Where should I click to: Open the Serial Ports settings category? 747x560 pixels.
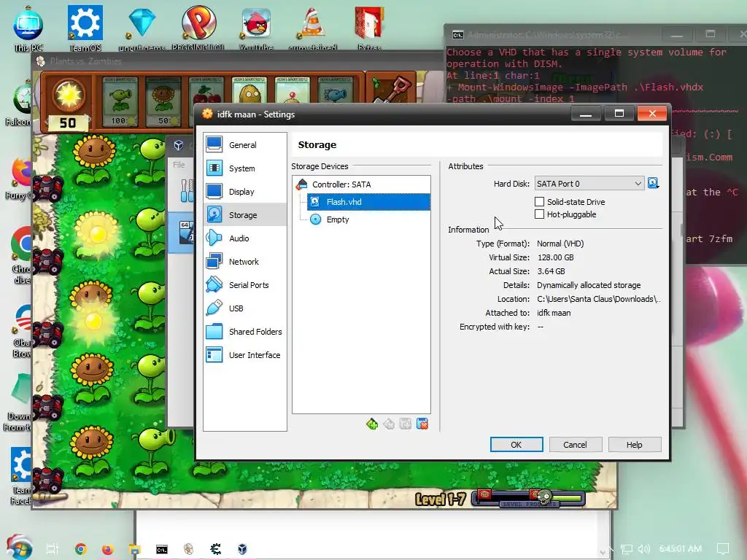pyautogui.click(x=244, y=285)
